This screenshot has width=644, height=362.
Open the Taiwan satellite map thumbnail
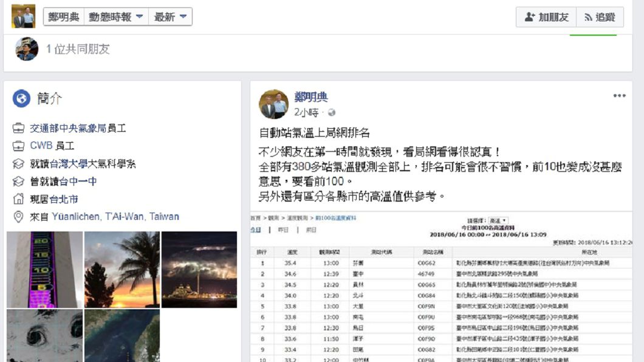(122, 336)
